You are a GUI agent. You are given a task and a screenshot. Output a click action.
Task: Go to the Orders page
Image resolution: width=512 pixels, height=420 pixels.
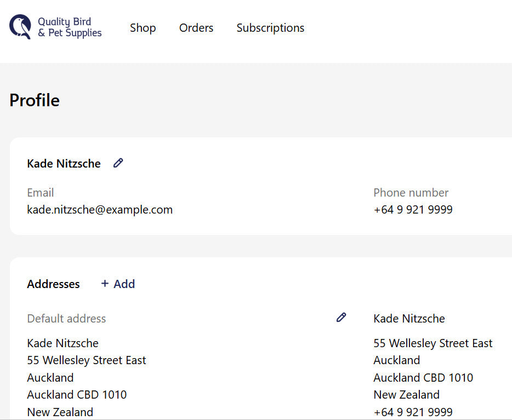click(x=196, y=28)
